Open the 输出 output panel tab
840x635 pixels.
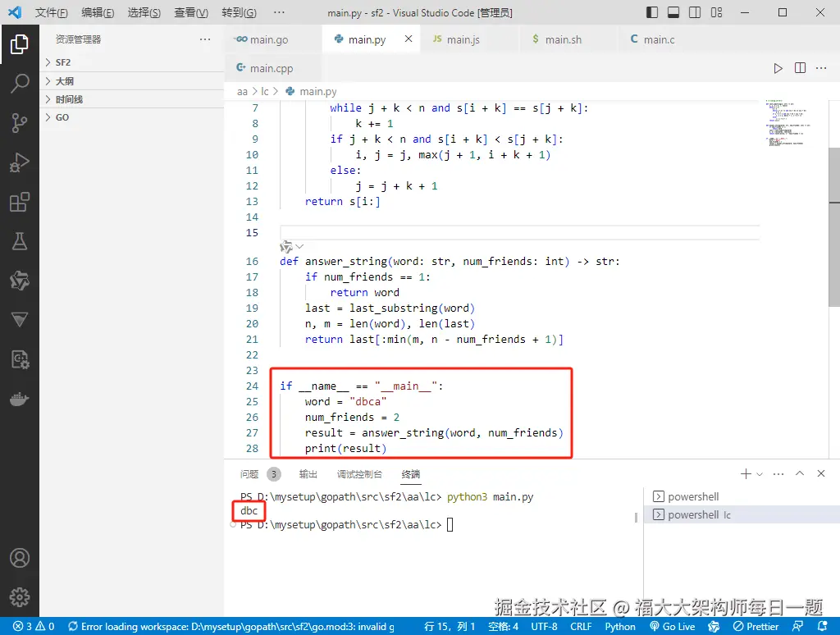[308, 473]
